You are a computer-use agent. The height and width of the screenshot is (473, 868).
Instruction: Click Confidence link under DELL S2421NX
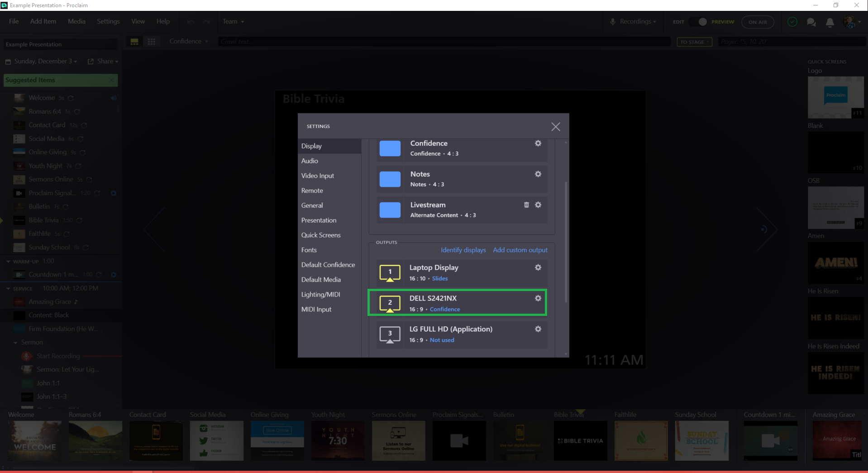[x=445, y=309]
